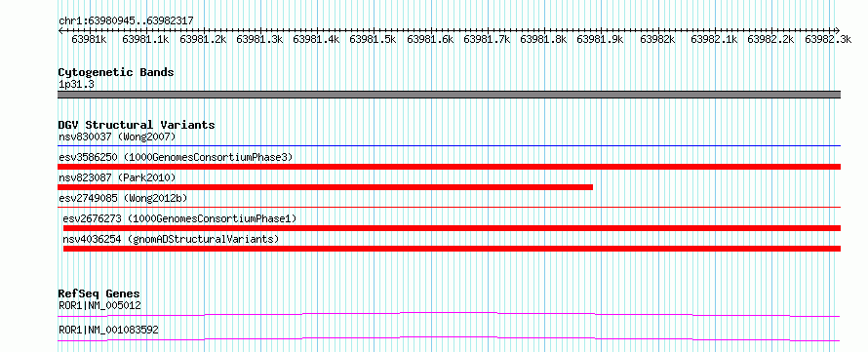Open nsv4036254 (gnomADStructuralVariants) label
The height and width of the screenshot is (352, 868).
(x=171, y=239)
